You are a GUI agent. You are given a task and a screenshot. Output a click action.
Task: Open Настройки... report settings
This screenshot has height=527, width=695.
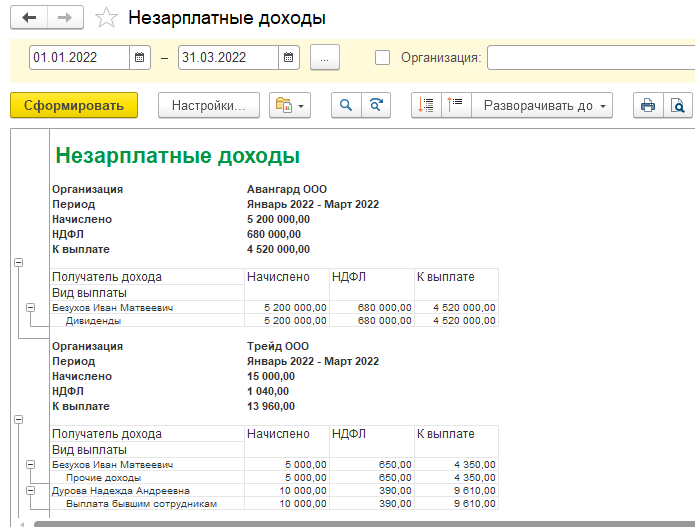pos(209,105)
